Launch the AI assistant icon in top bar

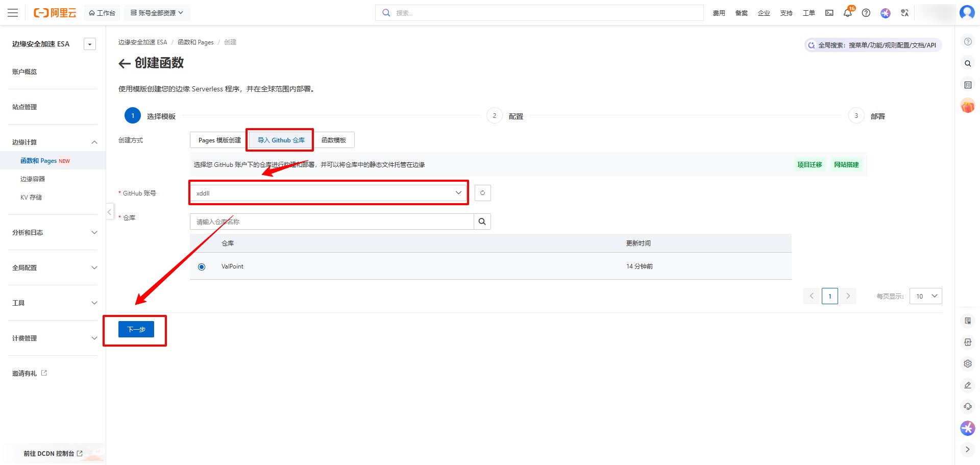click(x=886, y=13)
